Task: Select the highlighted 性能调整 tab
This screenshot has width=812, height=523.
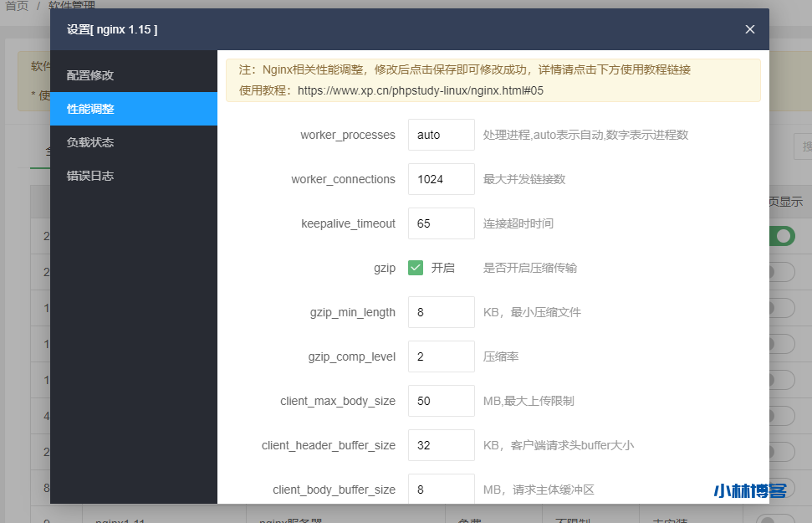Action: 90,108
